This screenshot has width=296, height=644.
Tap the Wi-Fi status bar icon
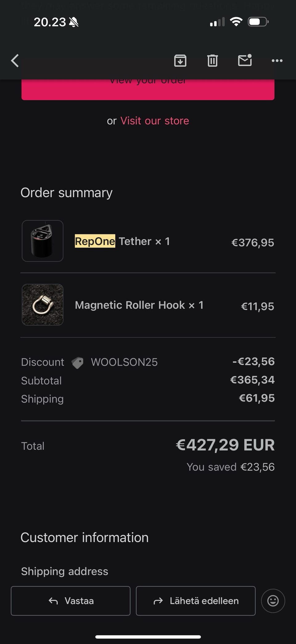(236, 22)
